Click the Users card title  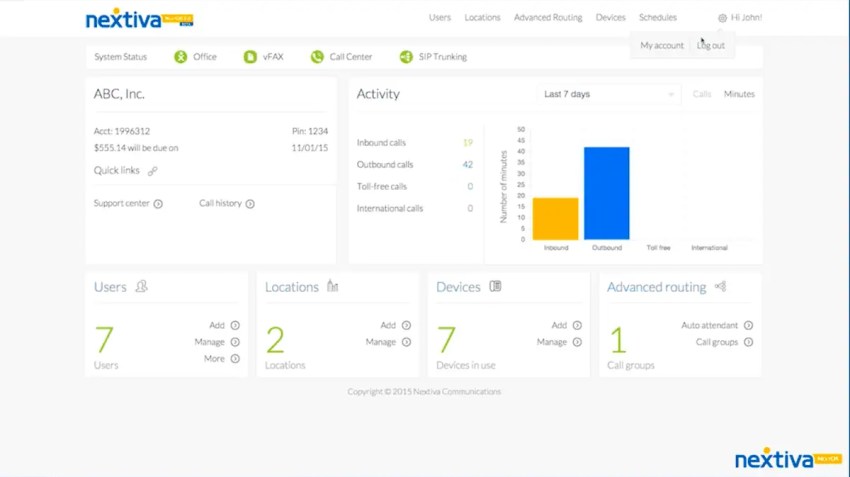tap(110, 287)
